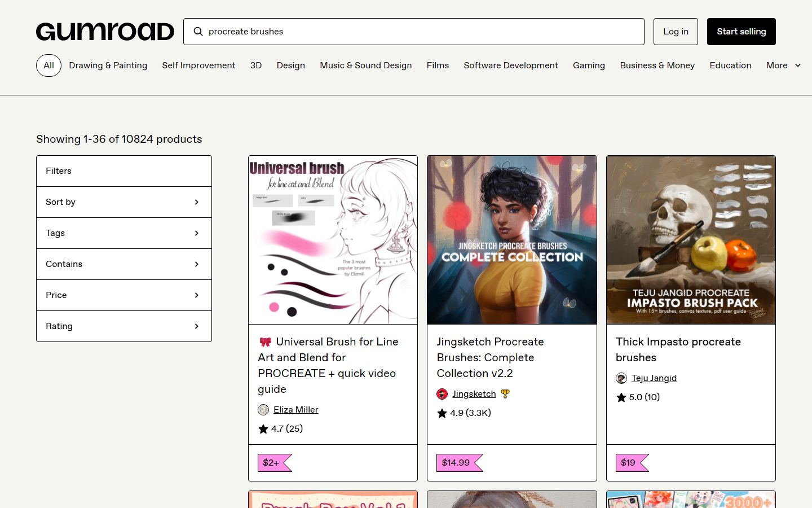Click Jingsketch's avatar icon

pyautogui.click(x=442, y=394)
